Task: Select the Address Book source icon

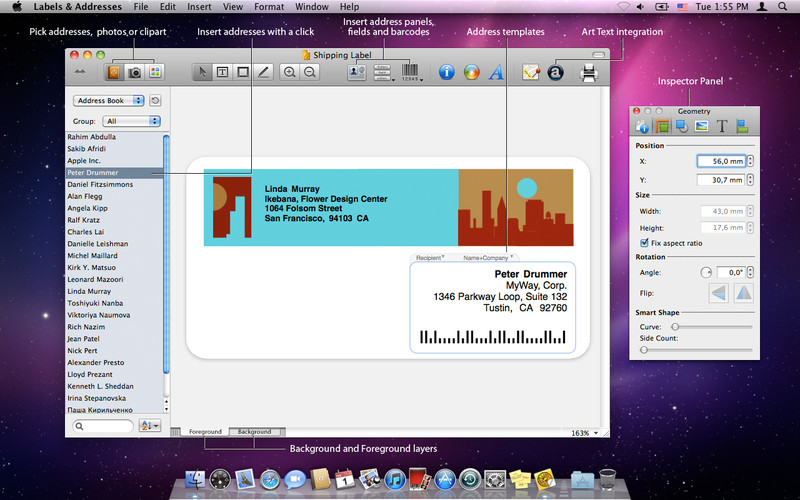Action: tap(114, 72)
